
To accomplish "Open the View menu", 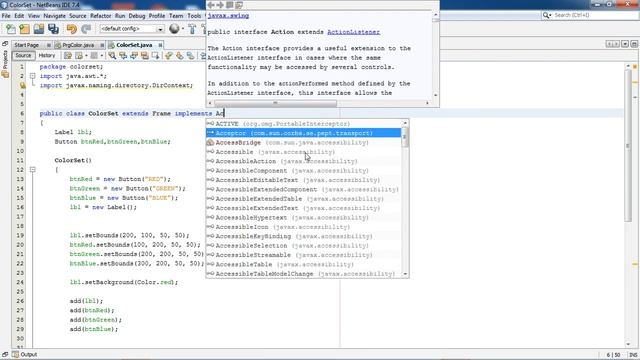I will pos(34,16).
